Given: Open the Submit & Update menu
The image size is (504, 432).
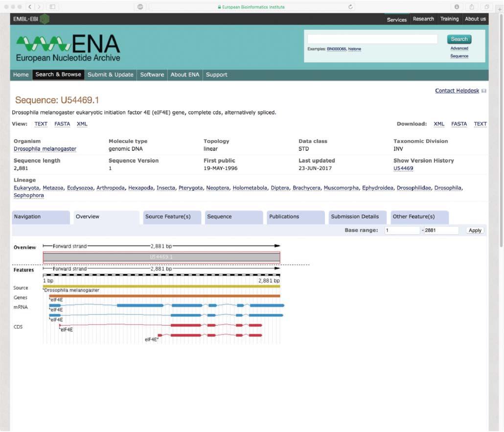Looking at the screenshot, I should [x=110, y=74].
